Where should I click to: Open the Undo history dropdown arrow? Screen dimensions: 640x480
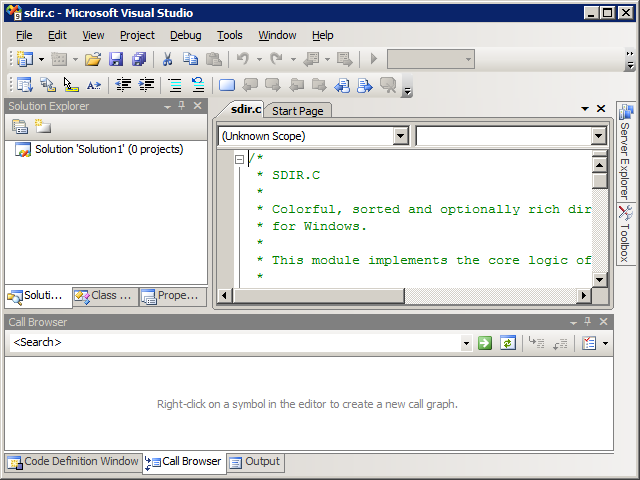pos(259,59)
